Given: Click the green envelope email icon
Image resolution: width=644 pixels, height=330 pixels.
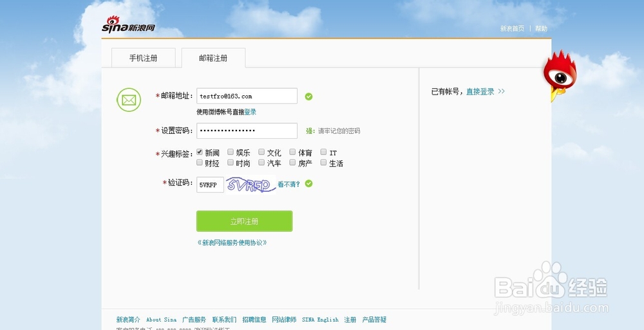Looking at the screenshot, I should click(129, 100).
